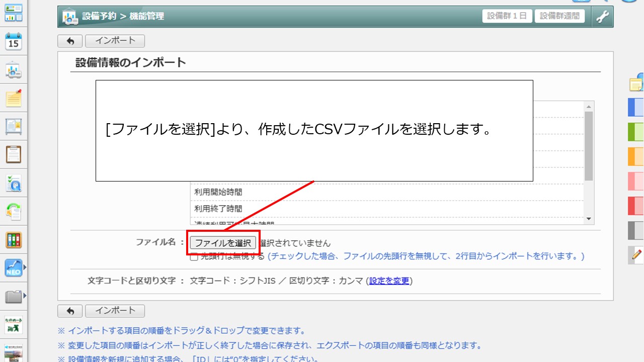Screen dimensions: 644x362
Task: Click the wrench settings icon in header
Action: pos(602,16)
